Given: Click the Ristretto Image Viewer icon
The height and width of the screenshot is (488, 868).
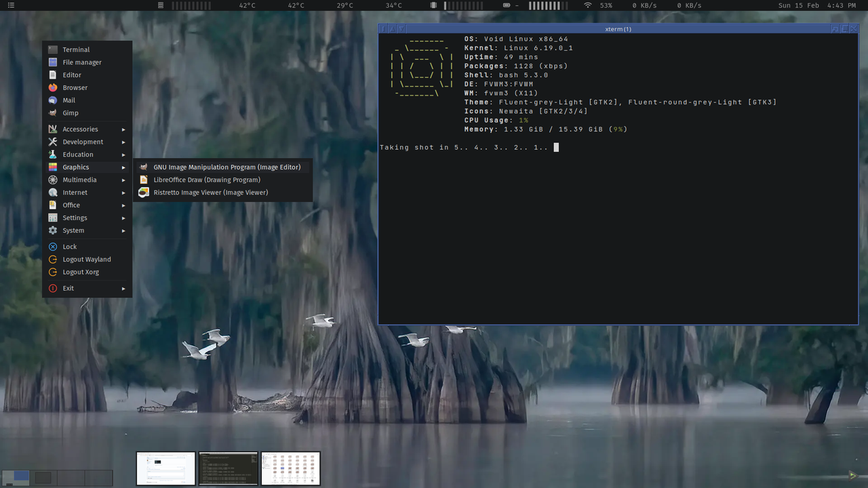Looking at the screenshot, I should point(143,192).
